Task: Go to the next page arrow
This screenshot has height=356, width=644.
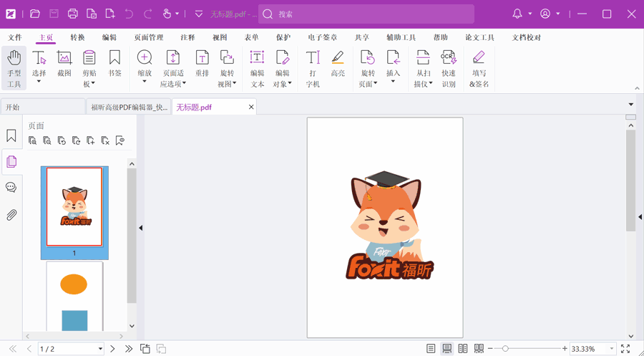Action: coord(112,349)
